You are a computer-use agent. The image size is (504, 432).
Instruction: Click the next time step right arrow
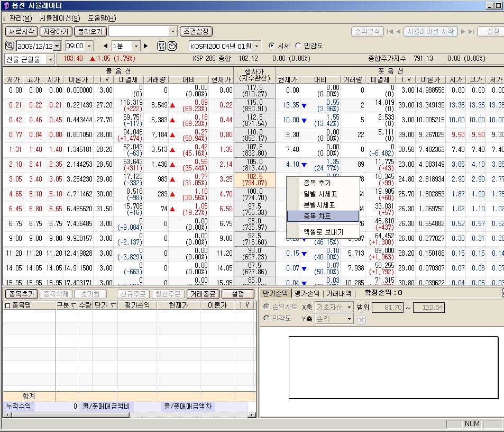[x=146, y=46]
